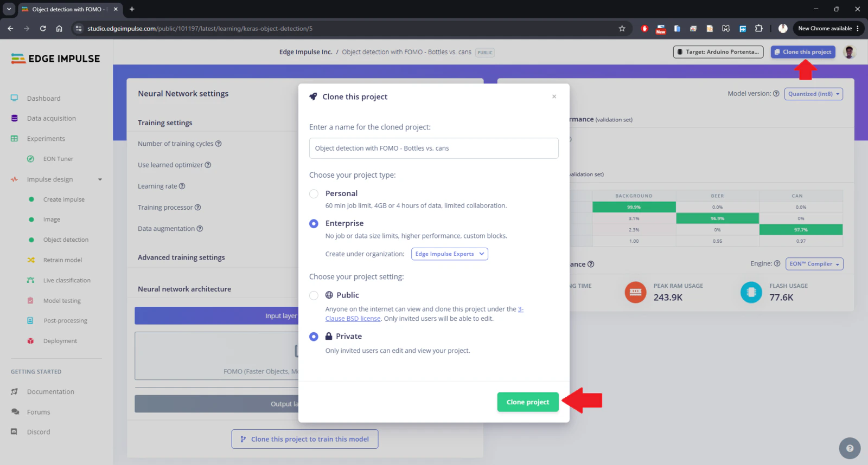
Task: Choose the Public project setting radio
Action: [x=314, y=295]
